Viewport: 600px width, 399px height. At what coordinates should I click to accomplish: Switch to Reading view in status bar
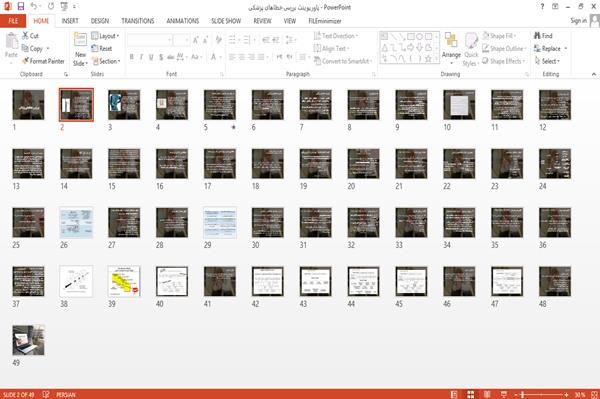pyautogui.click(x=487, y=394)
